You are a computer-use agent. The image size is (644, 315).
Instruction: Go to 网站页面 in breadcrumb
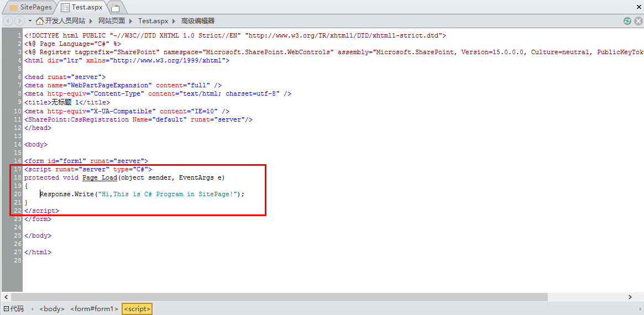[x=112, y=21]
